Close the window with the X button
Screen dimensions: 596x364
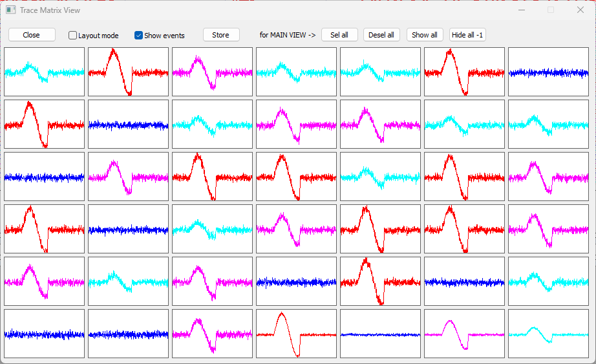580,10
